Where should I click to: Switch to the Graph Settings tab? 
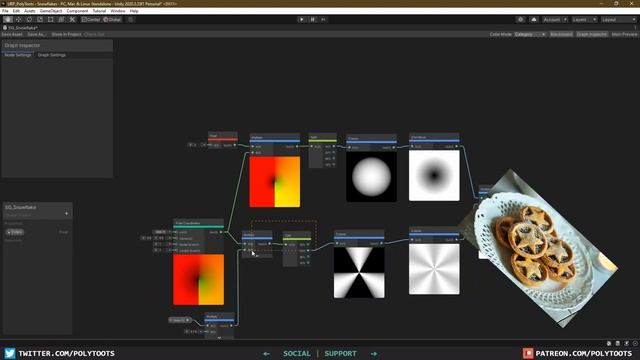51,55
